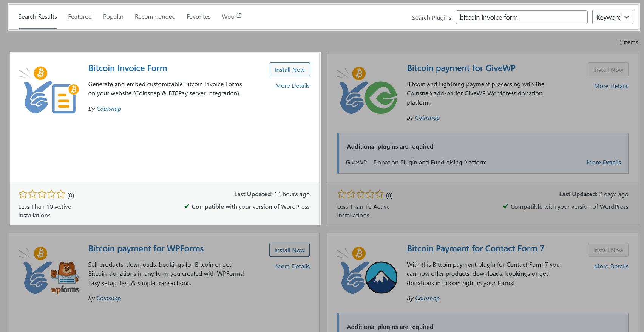The width and height of the screenshot is (644, 332).
Task: Click the Bitcoin payment for WPForms plugin icon
Action: click(x=49, y=270)
